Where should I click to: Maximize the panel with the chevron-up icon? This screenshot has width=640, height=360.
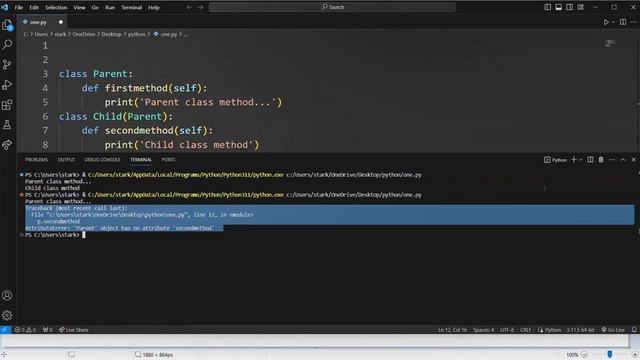(x=623, y=160)
